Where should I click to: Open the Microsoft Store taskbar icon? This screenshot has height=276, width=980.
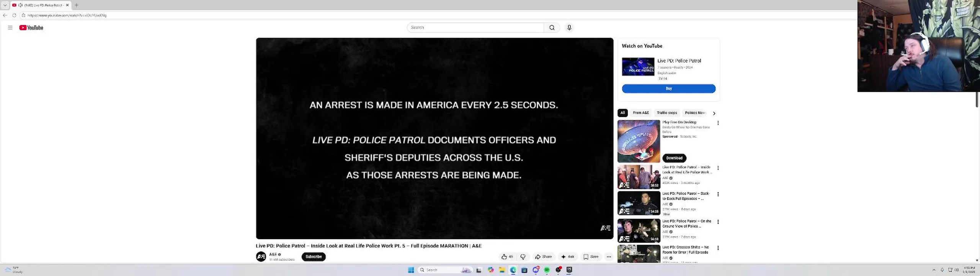pos(524,270)
